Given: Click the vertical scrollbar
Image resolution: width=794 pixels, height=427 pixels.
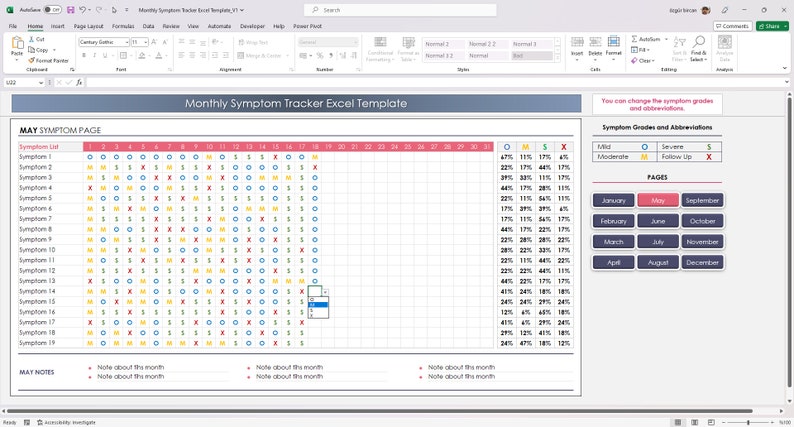Looking at the screenshot, I should point(789,240).
